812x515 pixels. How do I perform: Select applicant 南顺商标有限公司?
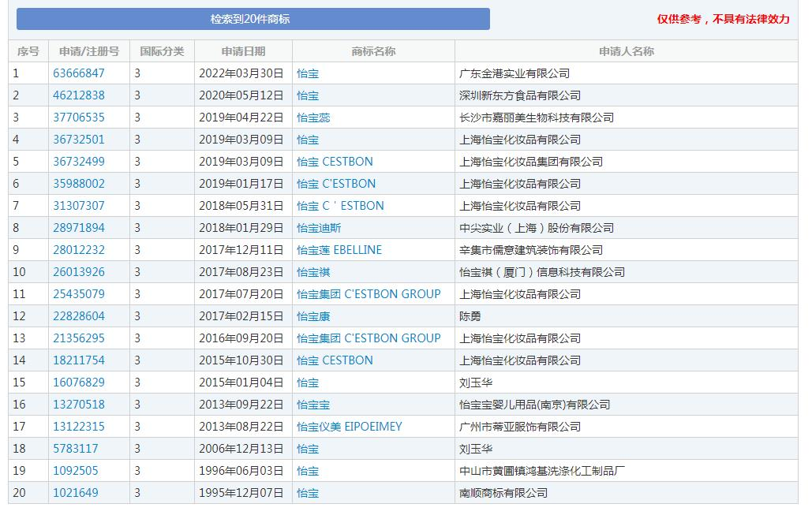coord(503,493)
